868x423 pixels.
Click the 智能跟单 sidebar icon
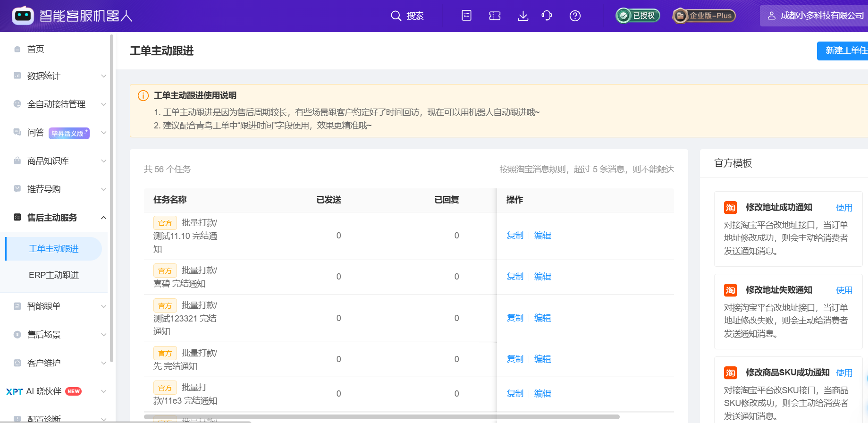[x=17, y=306]
